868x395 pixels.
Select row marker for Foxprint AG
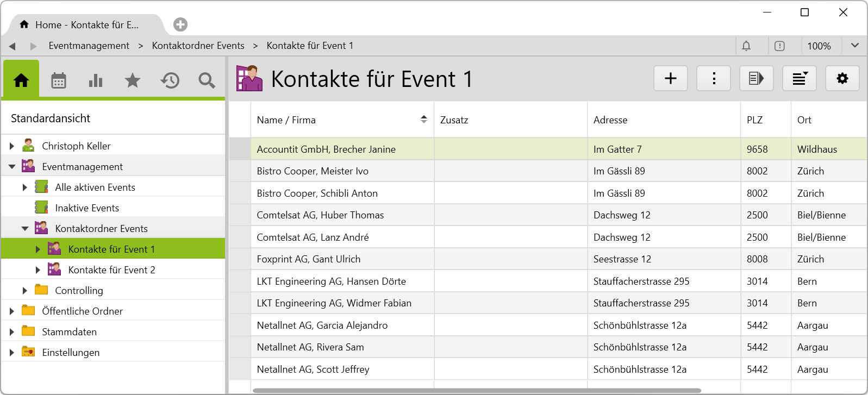click(240, 259)
